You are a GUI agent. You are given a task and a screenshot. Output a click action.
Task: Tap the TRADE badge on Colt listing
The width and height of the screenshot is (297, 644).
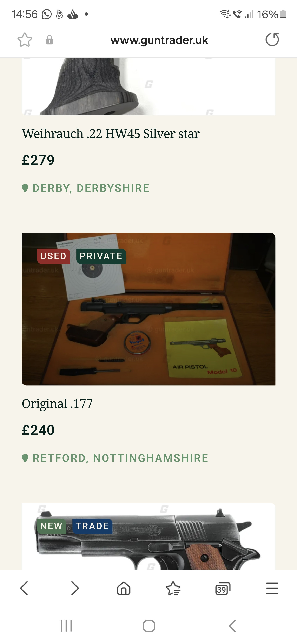click(92, 526)
